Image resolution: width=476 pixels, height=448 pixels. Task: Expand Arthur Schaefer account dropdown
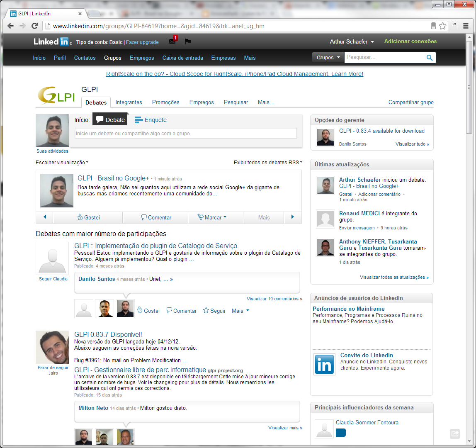click(x=352, y=41)
